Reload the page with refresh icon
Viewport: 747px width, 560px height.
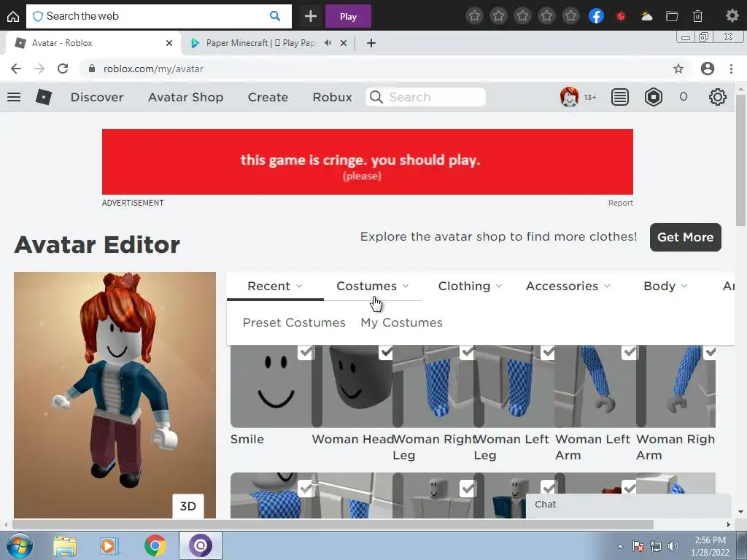(63, 69)
